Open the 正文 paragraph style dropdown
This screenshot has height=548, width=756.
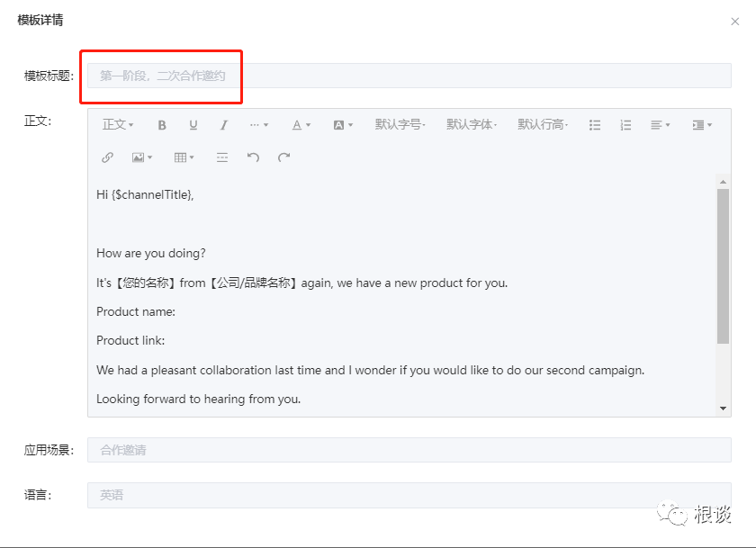click(118, 125)
